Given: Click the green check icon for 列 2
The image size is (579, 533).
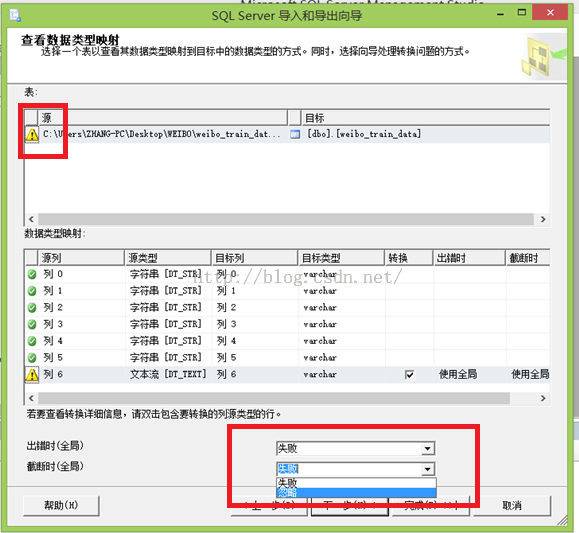Looking at the screenshot, I should pos(32,308).
